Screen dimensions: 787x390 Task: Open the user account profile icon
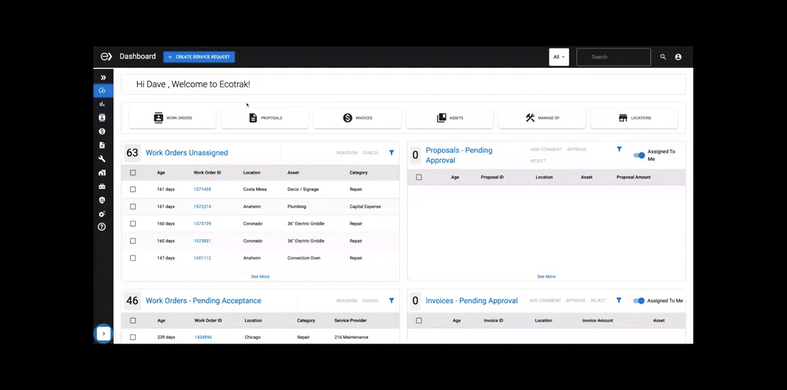coord(678,57)
